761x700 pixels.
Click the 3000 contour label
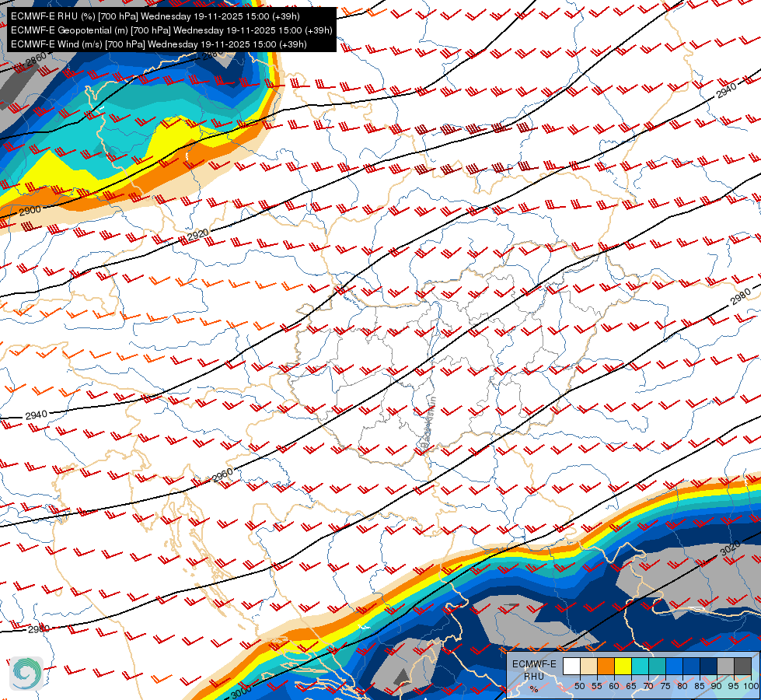point(241,691)
